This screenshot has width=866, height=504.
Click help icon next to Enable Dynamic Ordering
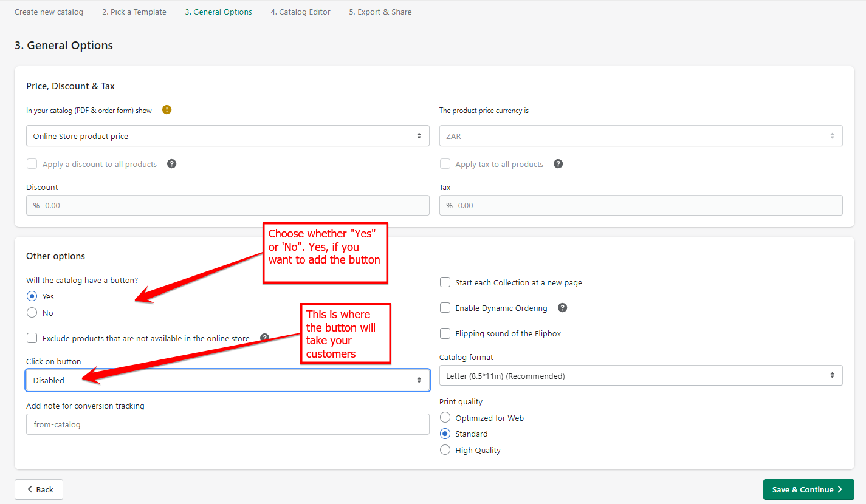tap(562, 308)
